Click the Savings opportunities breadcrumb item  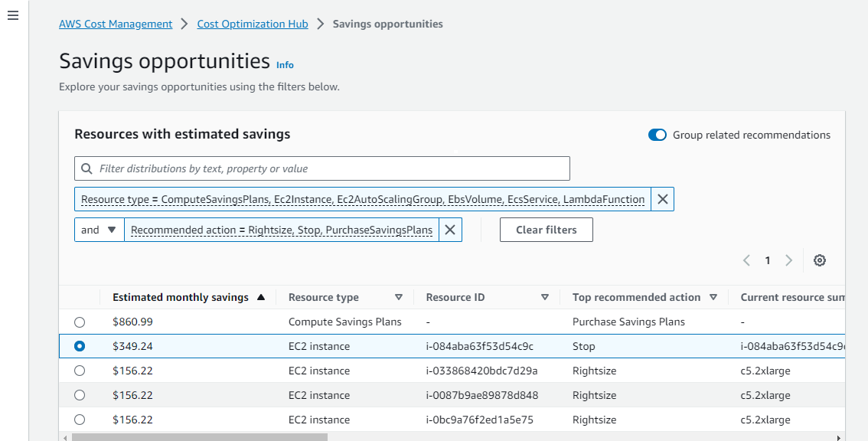[x=387, y=24]
